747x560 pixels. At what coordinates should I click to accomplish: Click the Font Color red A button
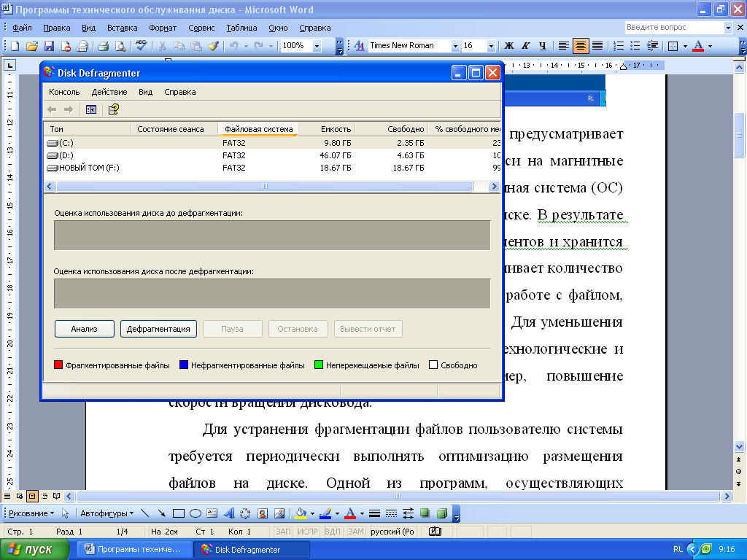(x=698, y=46)
